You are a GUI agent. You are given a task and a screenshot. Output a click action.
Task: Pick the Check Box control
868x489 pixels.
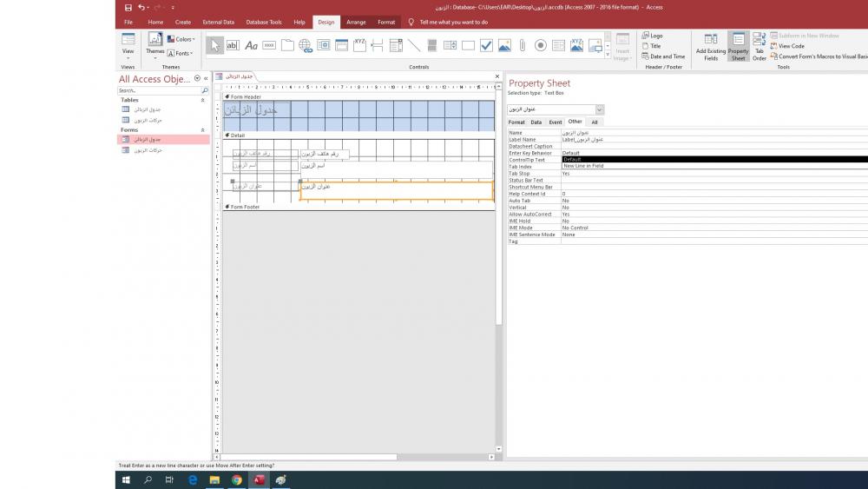(486, 45)
